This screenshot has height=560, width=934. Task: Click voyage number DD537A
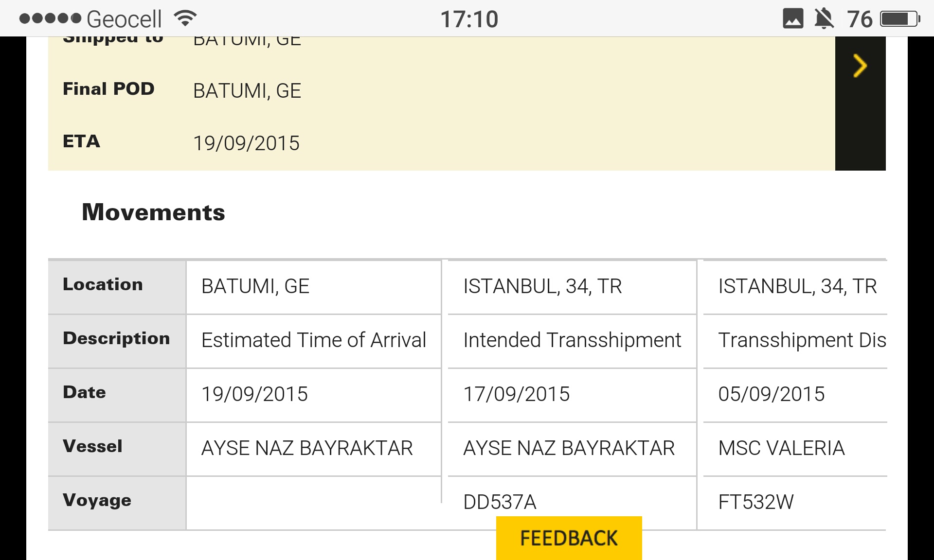tap(500, 502)
